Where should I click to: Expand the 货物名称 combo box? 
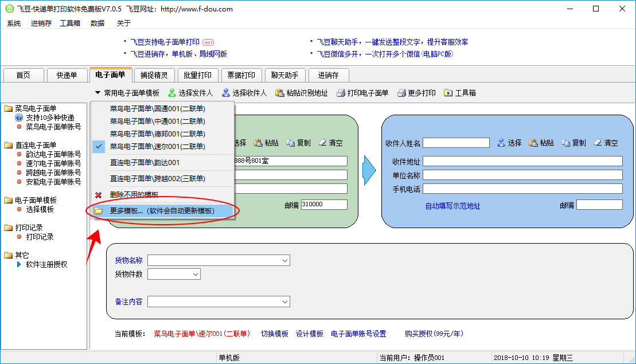pyautogui.click(x=285, y=260)
